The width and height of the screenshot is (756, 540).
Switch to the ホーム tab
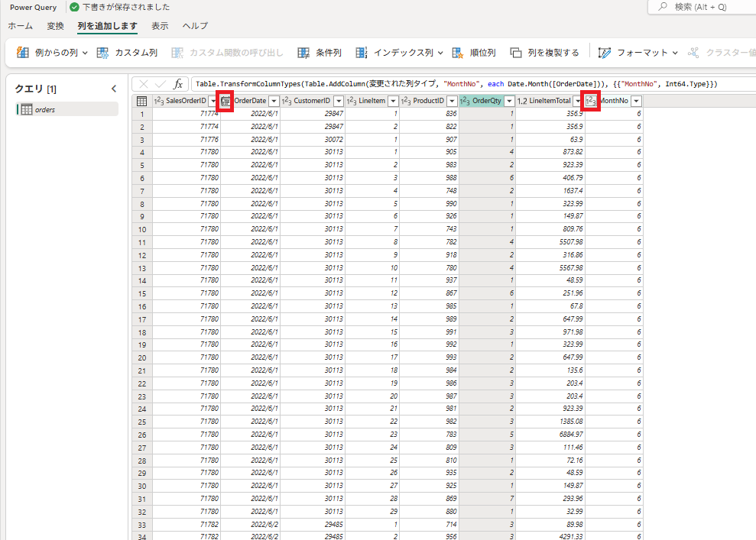point(20,26)
